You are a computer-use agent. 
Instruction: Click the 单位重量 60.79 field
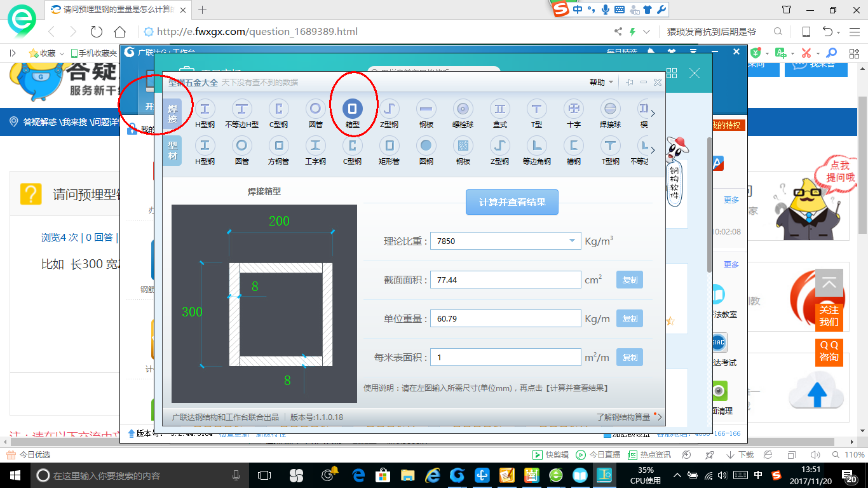point(506,318)
